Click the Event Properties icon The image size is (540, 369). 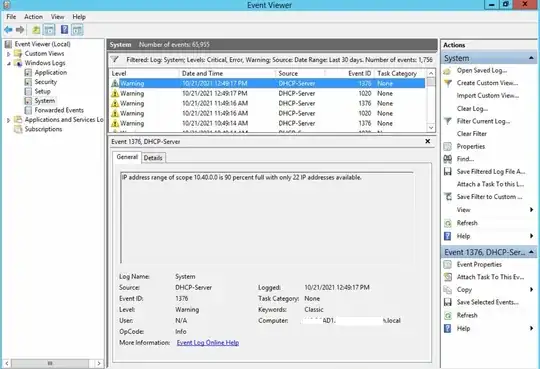coord(447,265)
